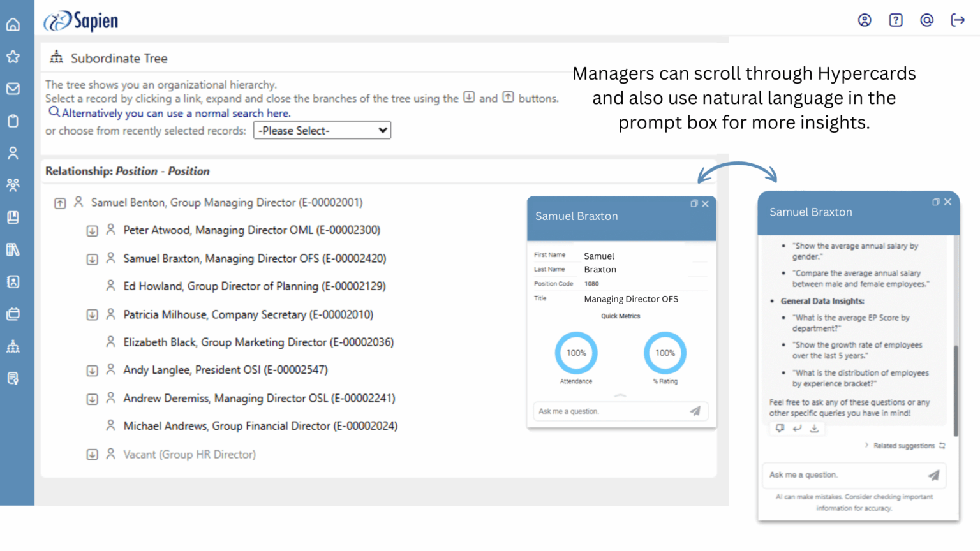Screen dimensions: 980x551
Task: Select Elizabeth Black, Group Marketing Director
Action: point(258,342)
